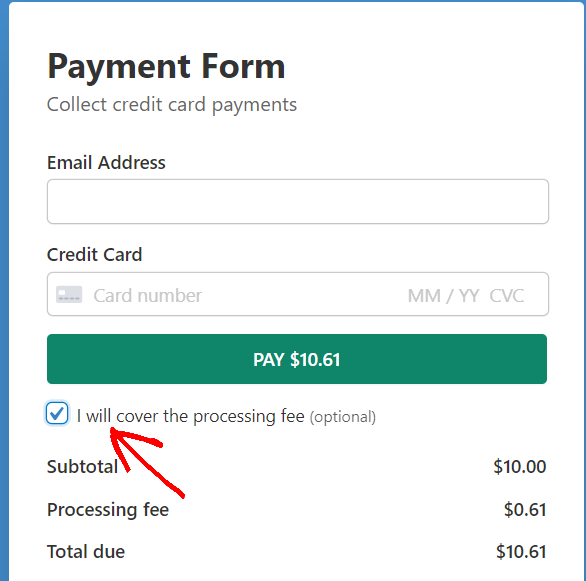Click the Card number placeholder field
The height and width of the screenshot is (581, 586).
tap(148, 296)
